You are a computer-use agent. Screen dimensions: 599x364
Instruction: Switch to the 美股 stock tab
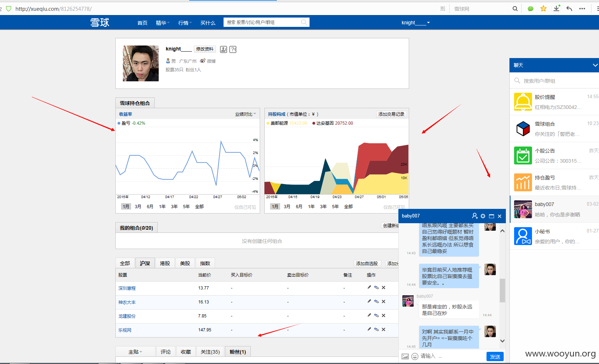tap(185, 263)
